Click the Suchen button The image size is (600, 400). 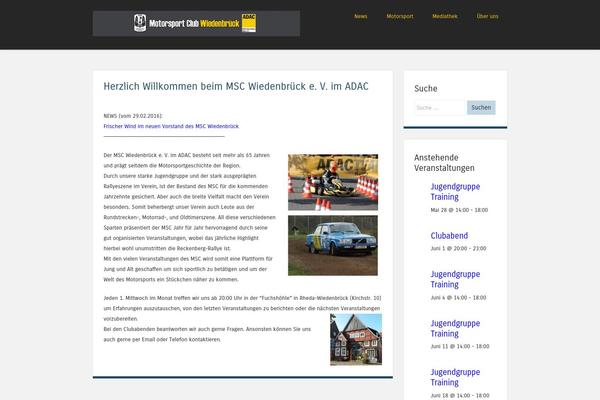(x=481, y=108)
